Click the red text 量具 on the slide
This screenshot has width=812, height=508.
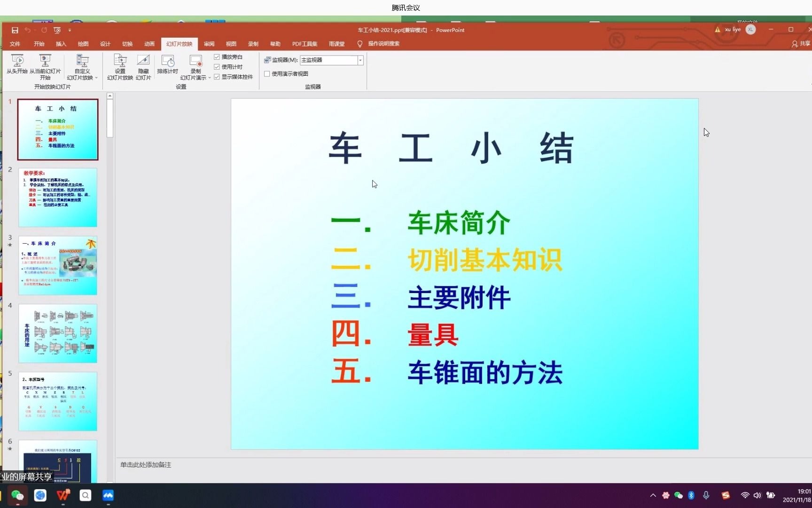coord(433,335)
